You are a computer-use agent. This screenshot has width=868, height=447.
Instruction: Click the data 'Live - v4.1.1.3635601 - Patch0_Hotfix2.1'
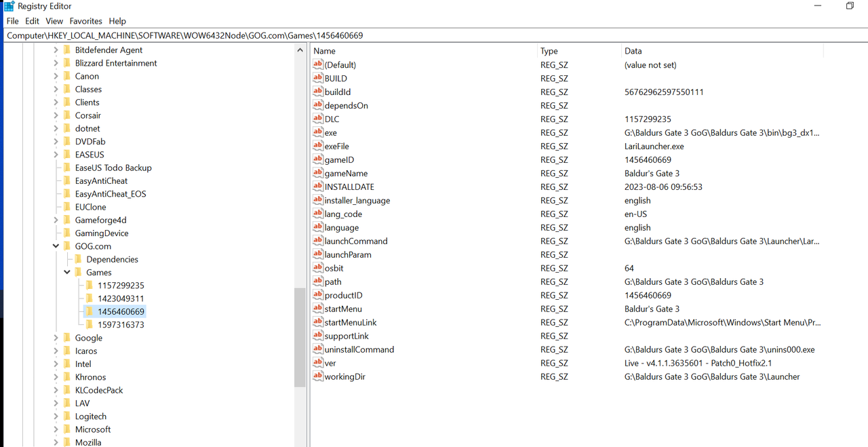698,363
